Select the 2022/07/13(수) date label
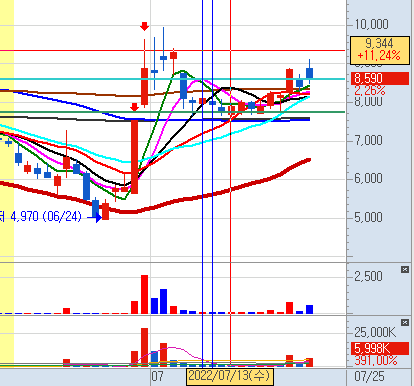The height and width of the screenshot is (386, 414). pos(229,376)
